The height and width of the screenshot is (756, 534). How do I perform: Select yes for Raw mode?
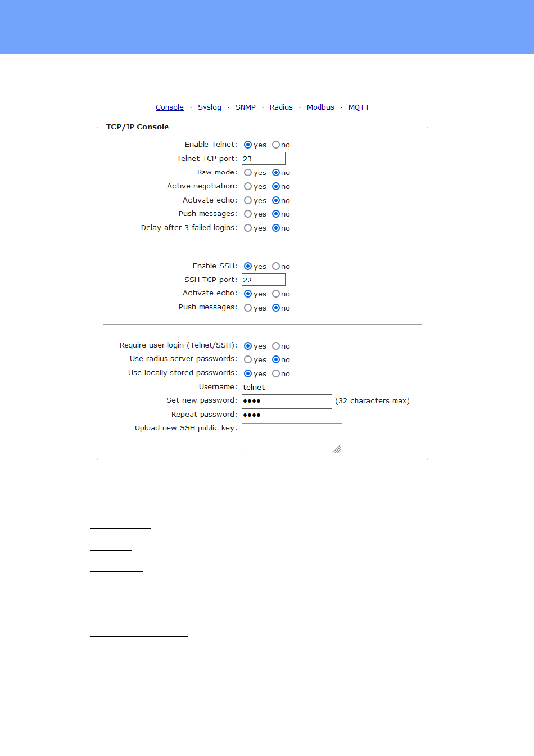(248, 173)
